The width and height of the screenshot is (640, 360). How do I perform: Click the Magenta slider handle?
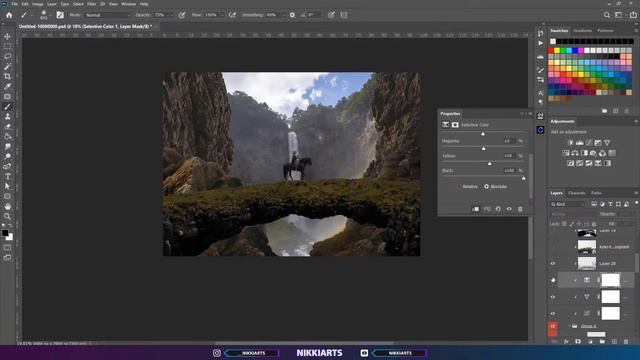click(484, 149)
